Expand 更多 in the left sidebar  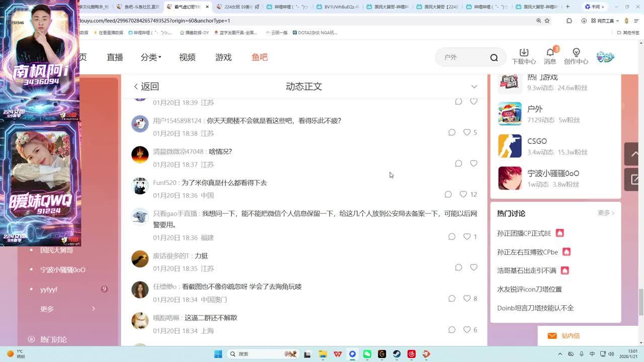pos(67,309)
